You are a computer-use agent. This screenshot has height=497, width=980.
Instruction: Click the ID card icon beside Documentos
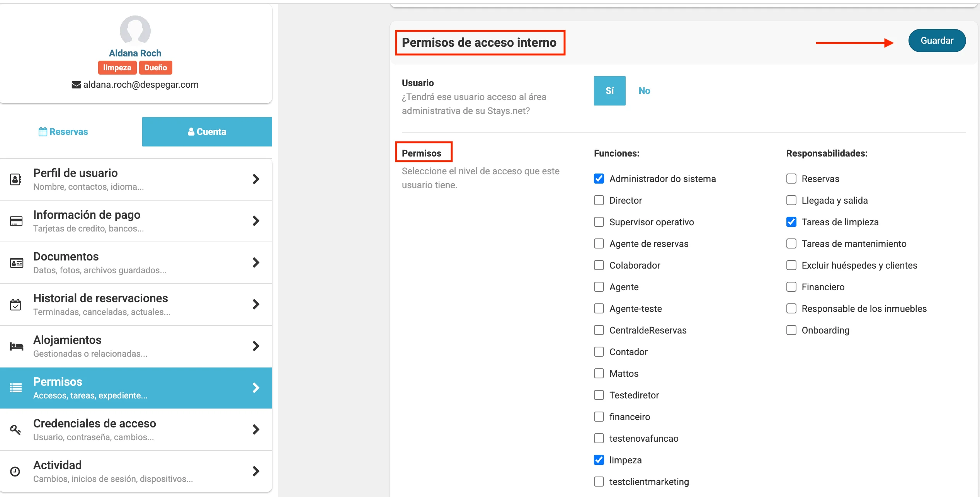coord(16,263)
